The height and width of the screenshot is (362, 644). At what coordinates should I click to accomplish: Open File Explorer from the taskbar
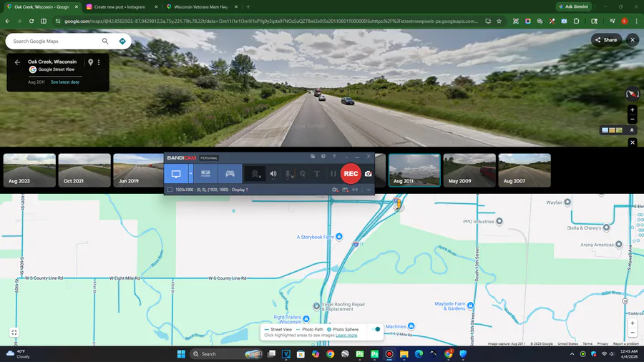point(404,354)
